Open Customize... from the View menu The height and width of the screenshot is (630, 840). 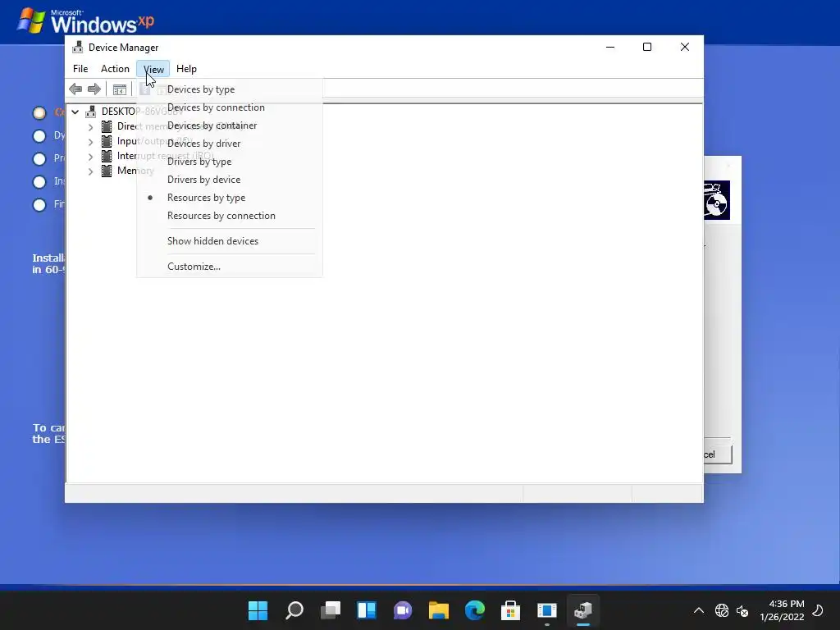pyautogui.click(x=230, y=267)
